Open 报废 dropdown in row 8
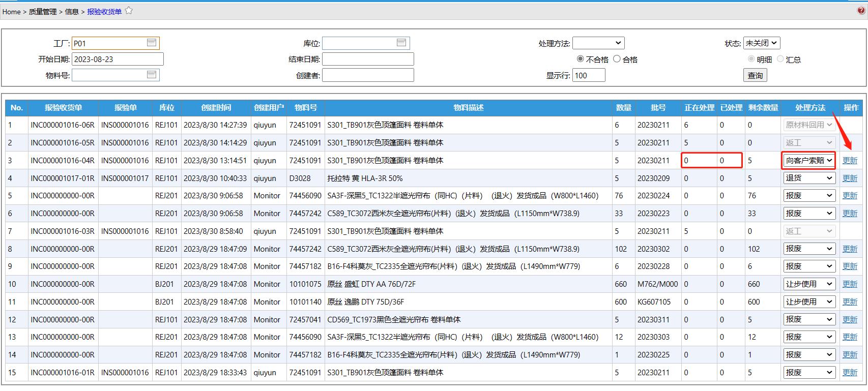Screen dimensions: 868x391 809,249
